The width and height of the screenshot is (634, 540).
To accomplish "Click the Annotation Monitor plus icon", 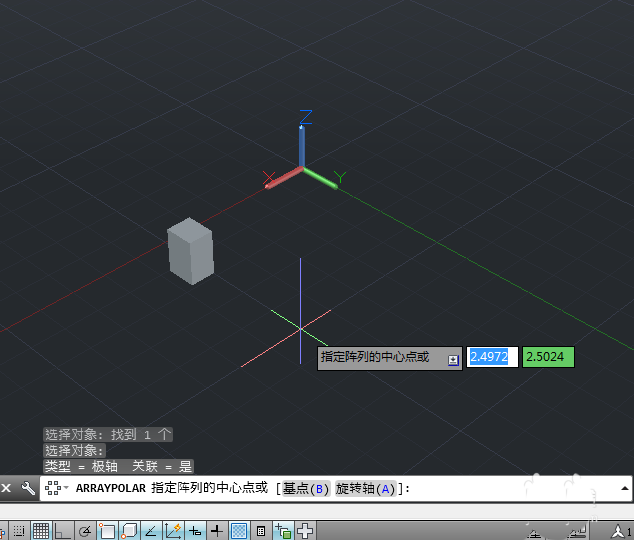I will [305, 531].
